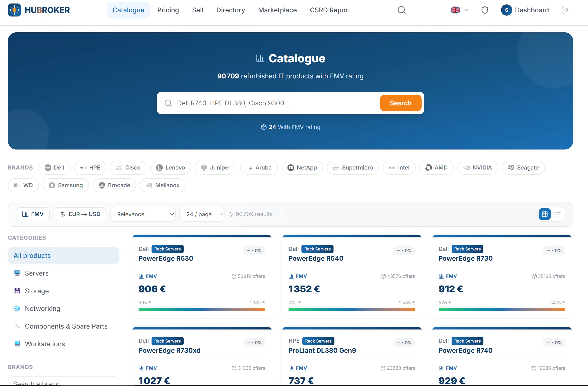Select the AMD brand chip
This screenshot has height=386, width=588.
pyautogui.click(x=436, y=168)
